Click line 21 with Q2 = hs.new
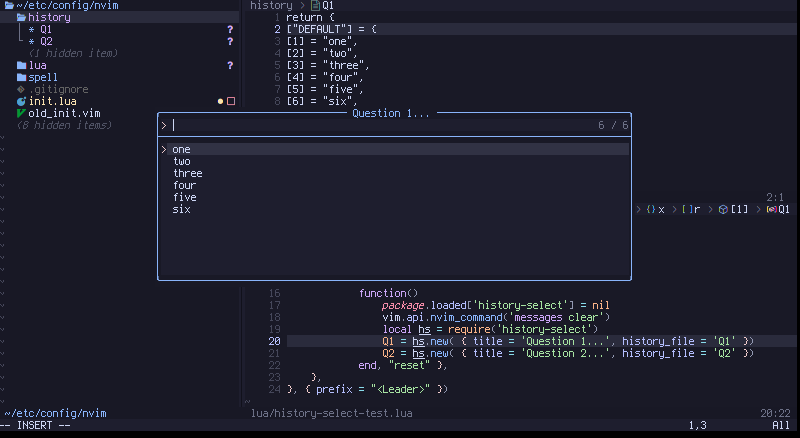 coord(568,354)
